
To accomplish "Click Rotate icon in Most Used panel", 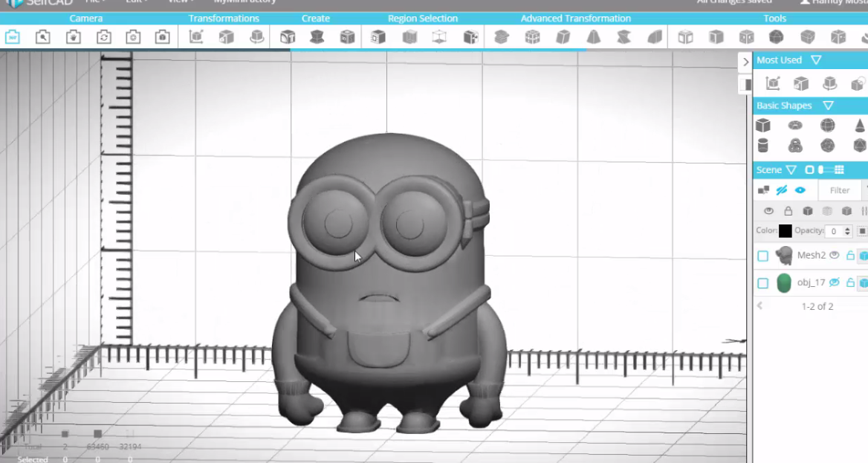I will [829, 84].
